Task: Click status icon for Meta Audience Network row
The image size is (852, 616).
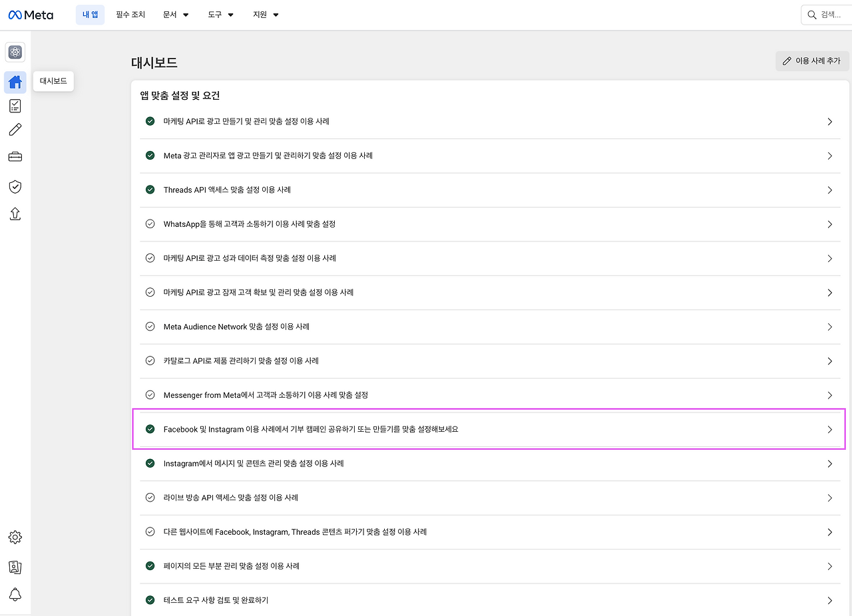Action: pos(150,327)
